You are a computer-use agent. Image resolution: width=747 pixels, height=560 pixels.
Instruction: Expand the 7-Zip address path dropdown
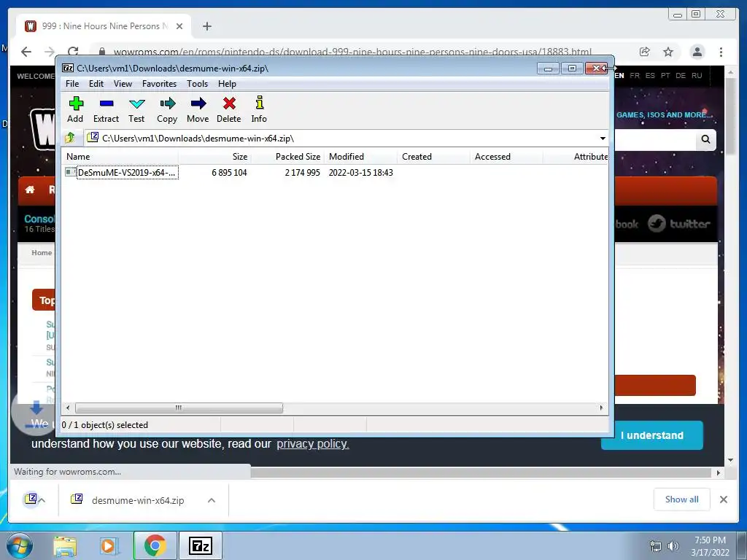[603, 138]
